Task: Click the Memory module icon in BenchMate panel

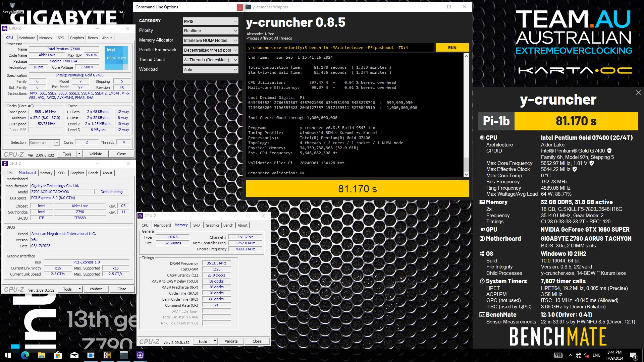Action: point(482,202)
